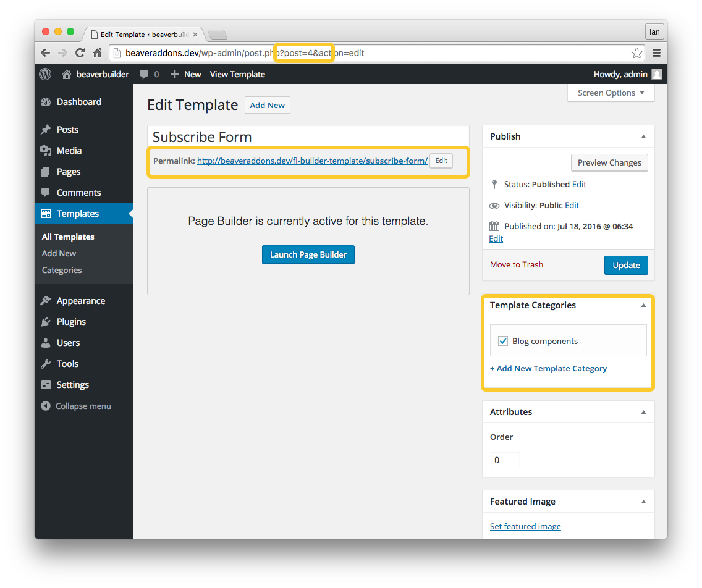Open a new browser tab
The height and width of the screenshot is (588, 702).
click(x=218, y=35)
